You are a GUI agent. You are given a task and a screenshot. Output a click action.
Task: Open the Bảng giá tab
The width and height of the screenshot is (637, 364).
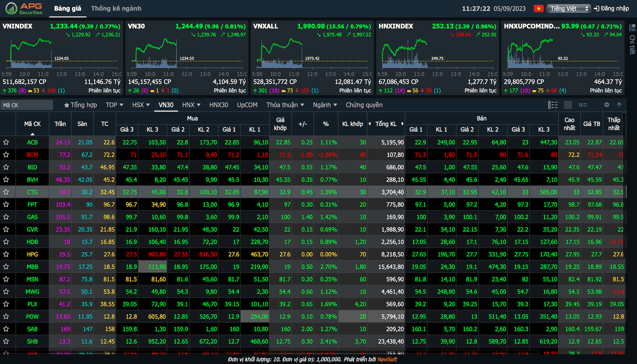point(68,9)
